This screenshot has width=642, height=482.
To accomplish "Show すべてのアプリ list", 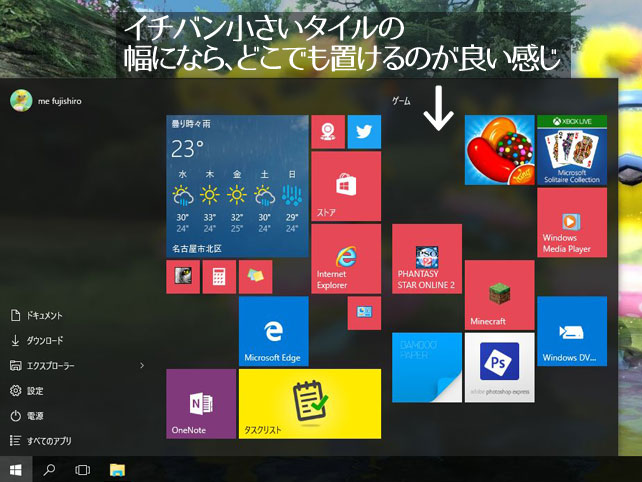I will (49, 441).
